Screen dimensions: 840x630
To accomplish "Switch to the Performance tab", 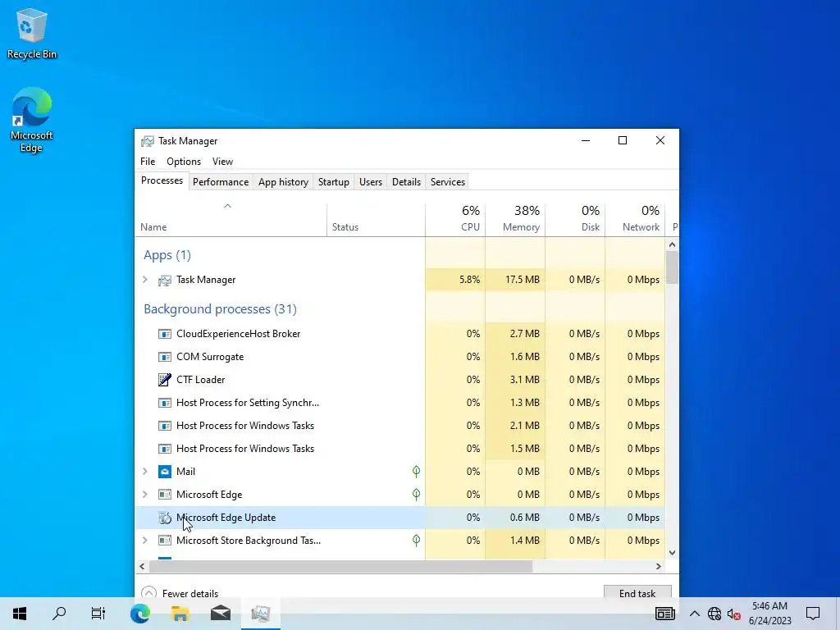I will [x=221, y=182].
